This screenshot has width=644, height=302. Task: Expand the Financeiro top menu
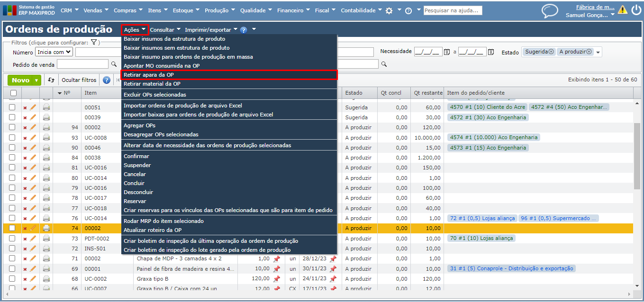pyautogui.click(x=293, y=10)
